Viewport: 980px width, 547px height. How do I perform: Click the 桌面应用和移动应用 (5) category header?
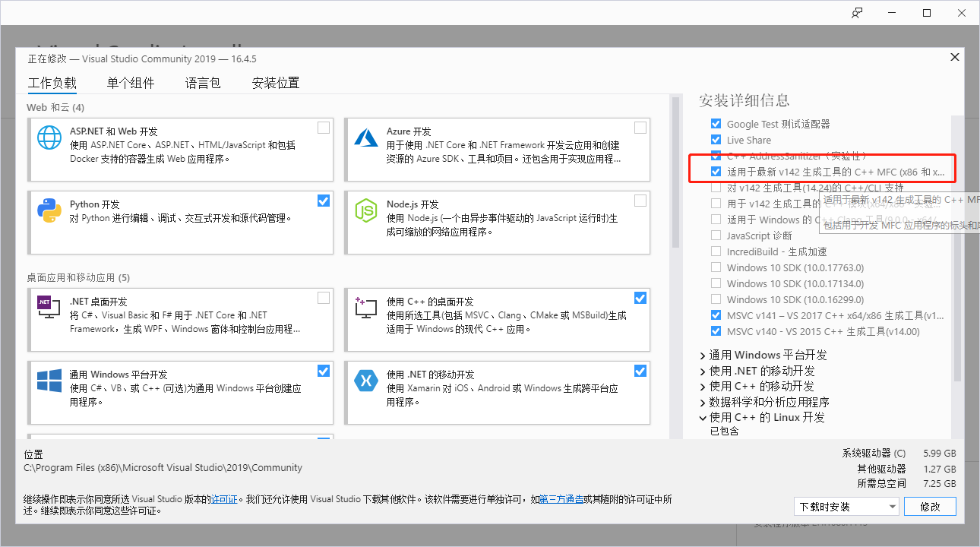(78, 277)
